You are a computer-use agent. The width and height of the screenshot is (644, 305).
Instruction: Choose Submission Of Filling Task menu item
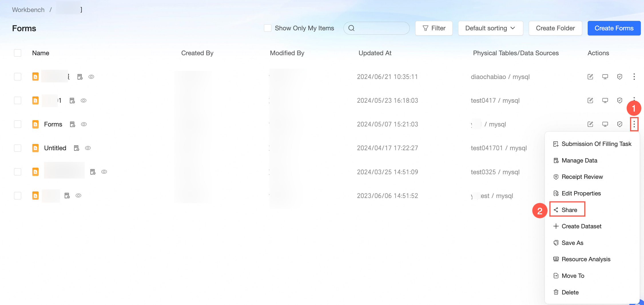(x=592, y=144)
